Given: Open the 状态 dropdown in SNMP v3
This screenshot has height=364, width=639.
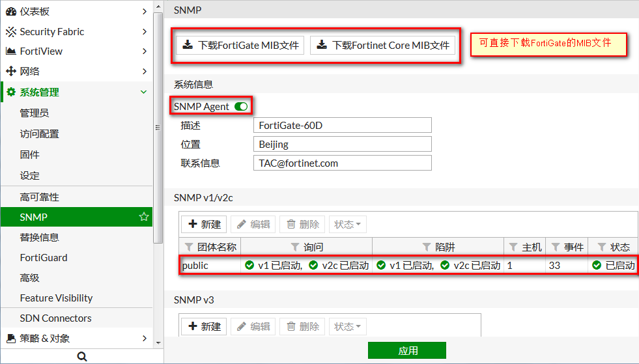Looking at the screenshot, I should click(x=348, y=326).
